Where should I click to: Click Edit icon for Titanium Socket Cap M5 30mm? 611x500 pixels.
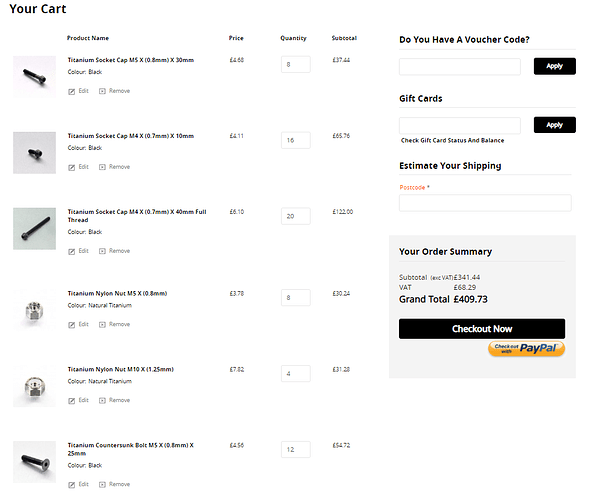(x=72, y=91)
